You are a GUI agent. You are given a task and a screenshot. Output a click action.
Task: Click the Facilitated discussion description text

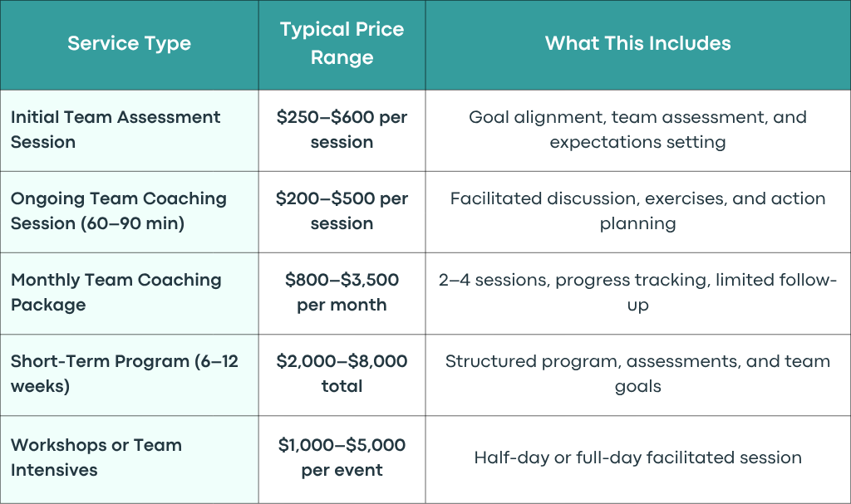tap(637, 211)
